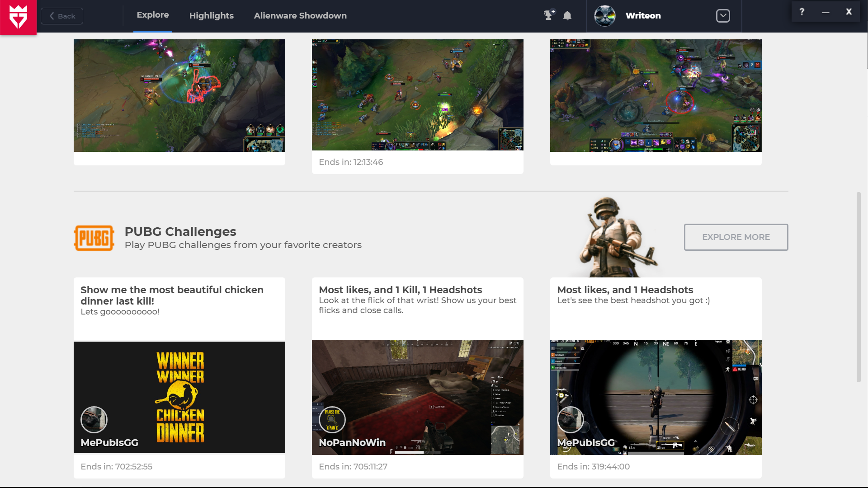The image size is (868, 488).
Task: Click the 'Lets goooooooooo!' description
Action: [120, 312]
